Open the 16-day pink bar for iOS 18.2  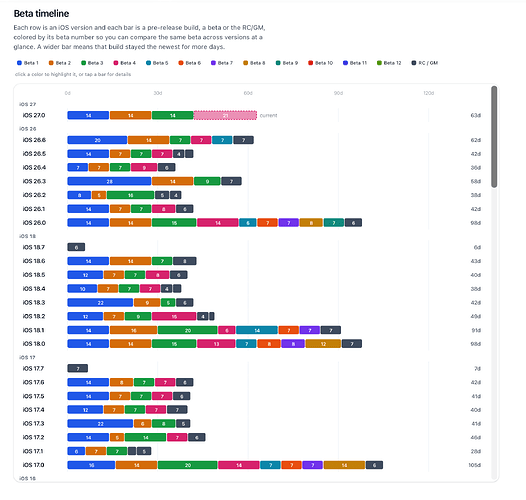(174, 316)
